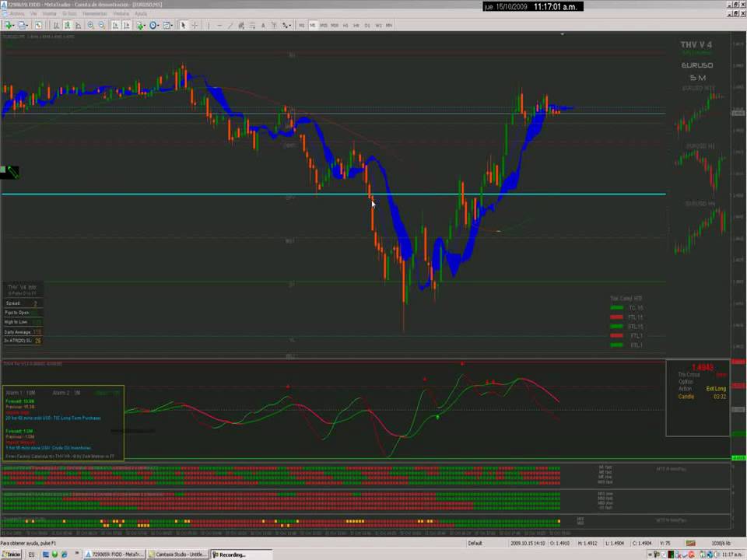Pick the Fibonacci retracement tool
This screenshot has height=560, width=747.
252,25
